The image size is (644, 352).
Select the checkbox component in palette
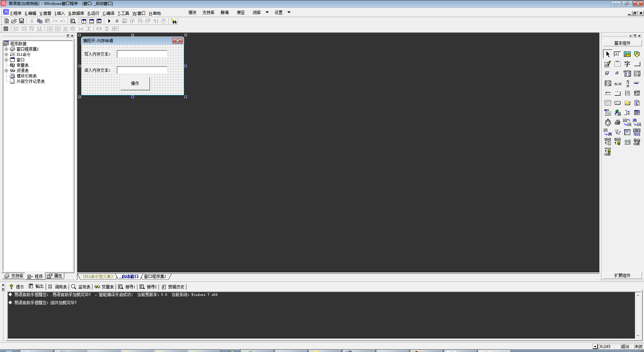tap(607, 74)
